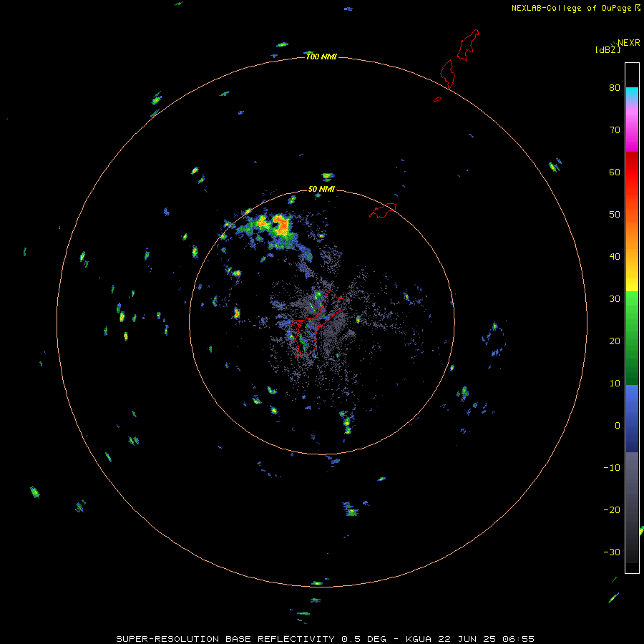Click the 20 dBZ scale value
The height and width of the screenshot is (644, 644).
tap(615, 341)
